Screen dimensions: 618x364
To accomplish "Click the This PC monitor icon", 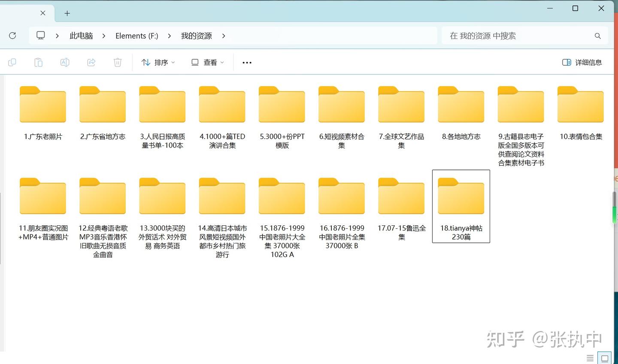I will pos(41,36).
